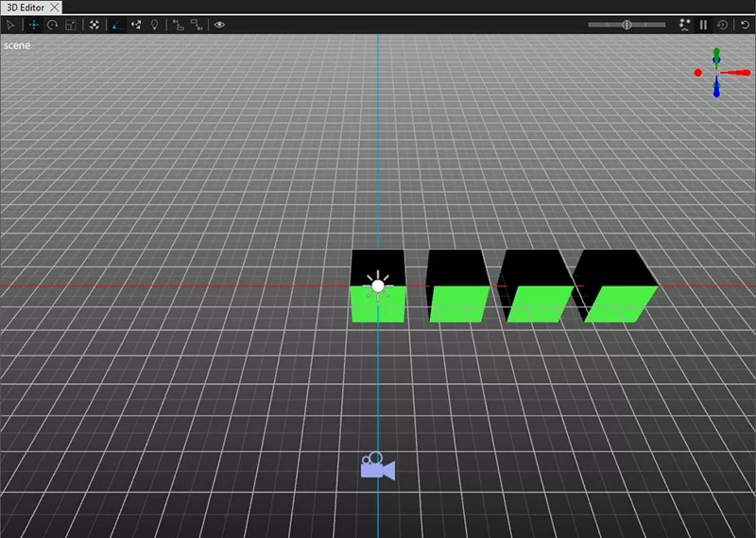Activate the rotate tool
Image resolution: width=756 pixels, height=538 pixels.
pyautogui.click(x=52, y=25)
